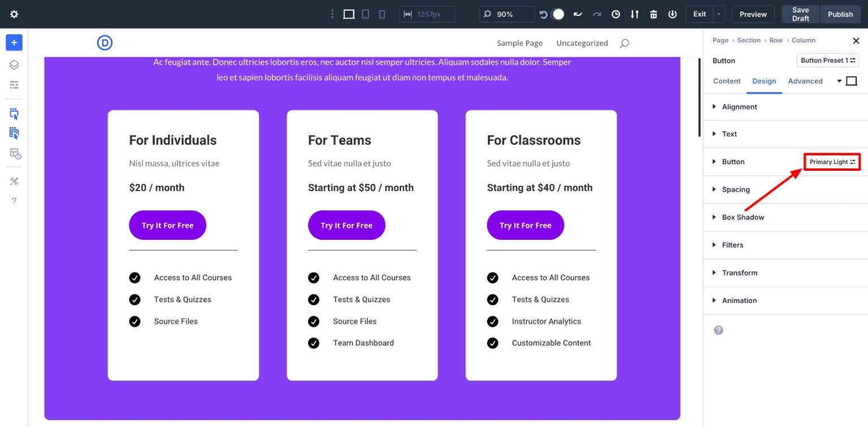The height and width of the screenshot is (427, 868).
Task: Expand the Box Shadow section
Action: 743,217
